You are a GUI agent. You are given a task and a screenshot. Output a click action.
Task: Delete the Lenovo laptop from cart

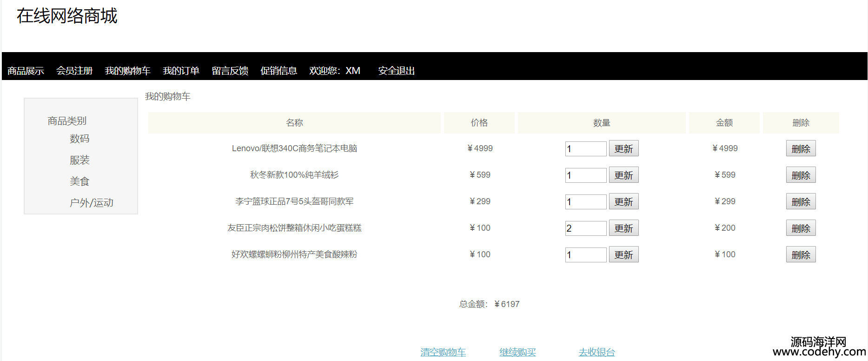pos(801,149)
